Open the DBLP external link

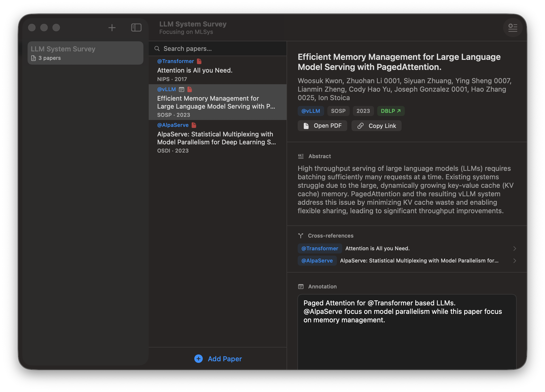coord(390,111)
